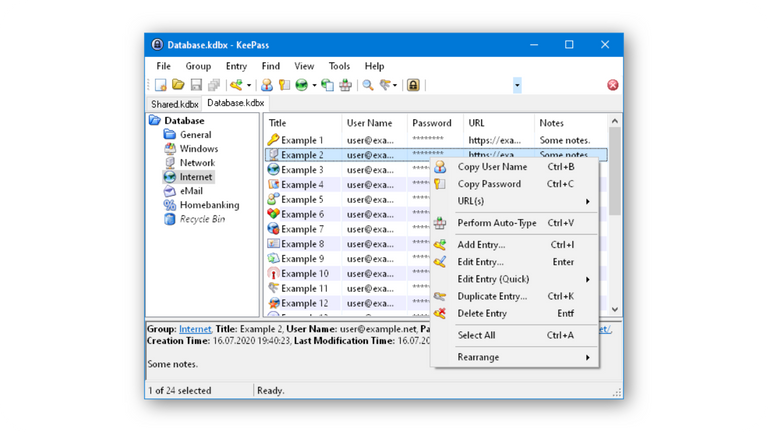
Task: Click the New database toolbar icon
Action: (x=161, y=85)
